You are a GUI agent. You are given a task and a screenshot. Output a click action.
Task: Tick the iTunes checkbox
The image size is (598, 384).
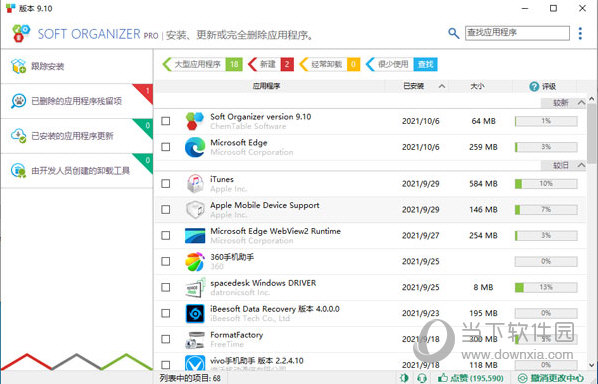(166, 183)
